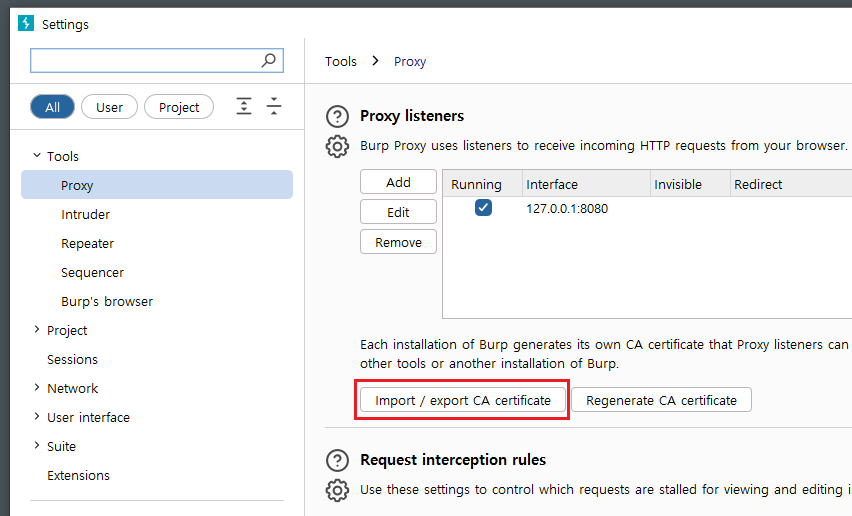Click the Remove listener button
The image size is (852, 516).
pyautogui.click(x=398, y=242)
